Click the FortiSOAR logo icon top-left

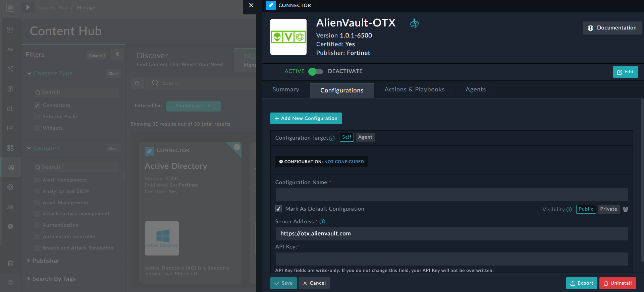[x=10, y=8]
